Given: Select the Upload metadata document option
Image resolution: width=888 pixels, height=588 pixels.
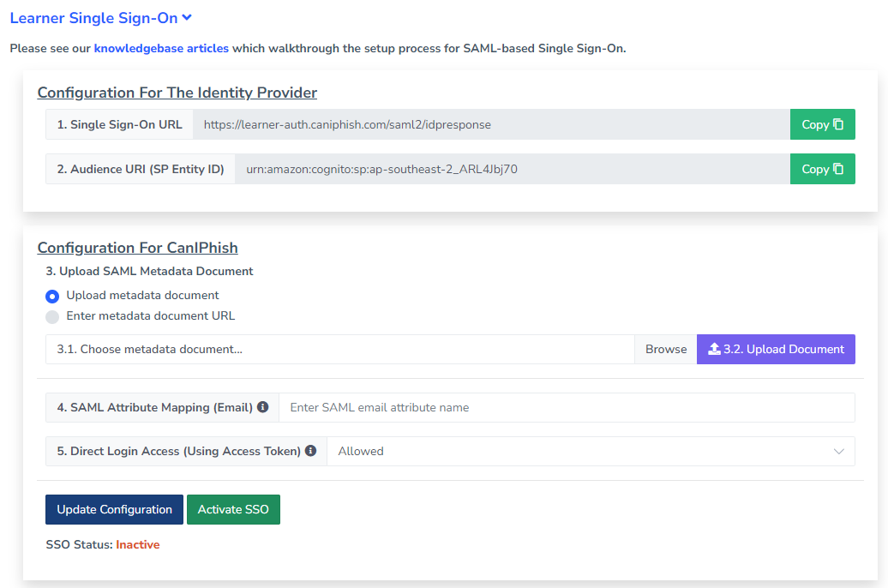Looking at the screenshot, I should (53, 297).
